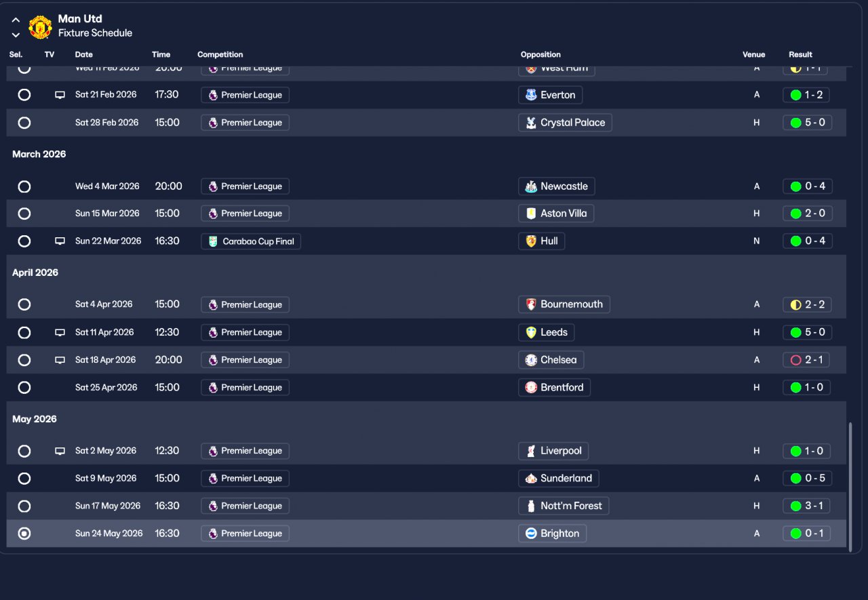Screen dimensions: 868x600
Task: Click the Brighton club badge icon
Action: (531, 534)
